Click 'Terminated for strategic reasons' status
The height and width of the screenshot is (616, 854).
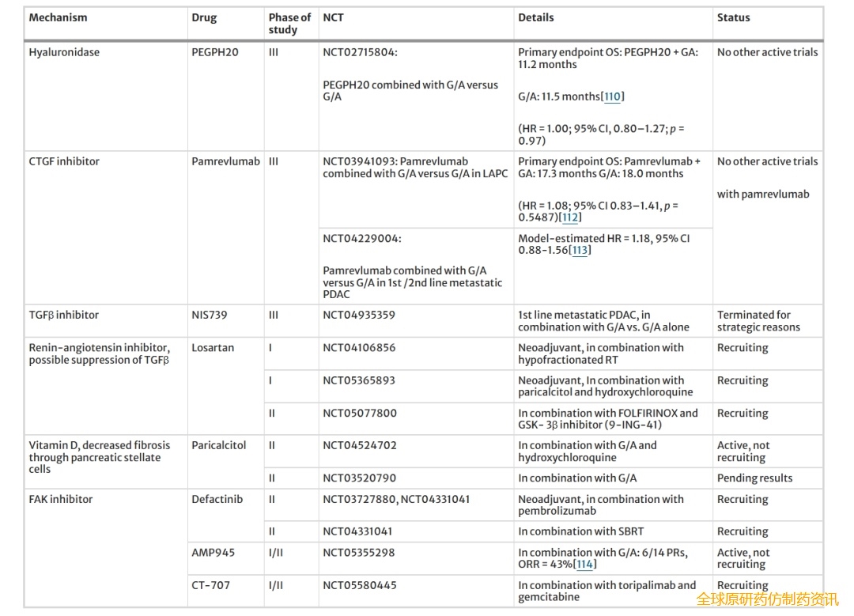(758, 321)
